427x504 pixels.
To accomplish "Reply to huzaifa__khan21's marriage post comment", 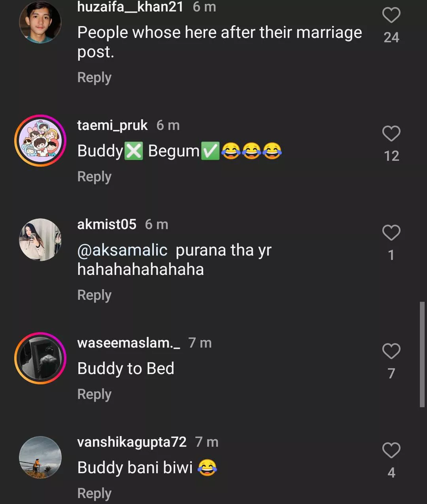I will (x=94, y=77).
